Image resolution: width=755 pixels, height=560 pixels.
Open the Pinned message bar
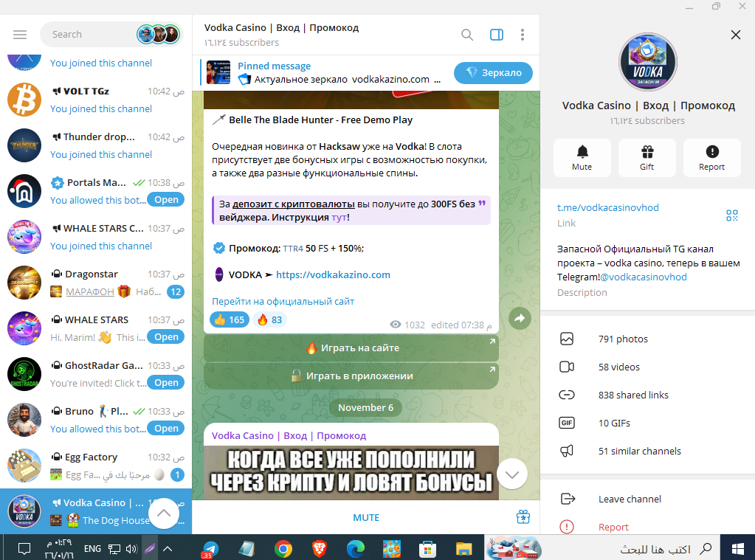[x=323, y=73]
